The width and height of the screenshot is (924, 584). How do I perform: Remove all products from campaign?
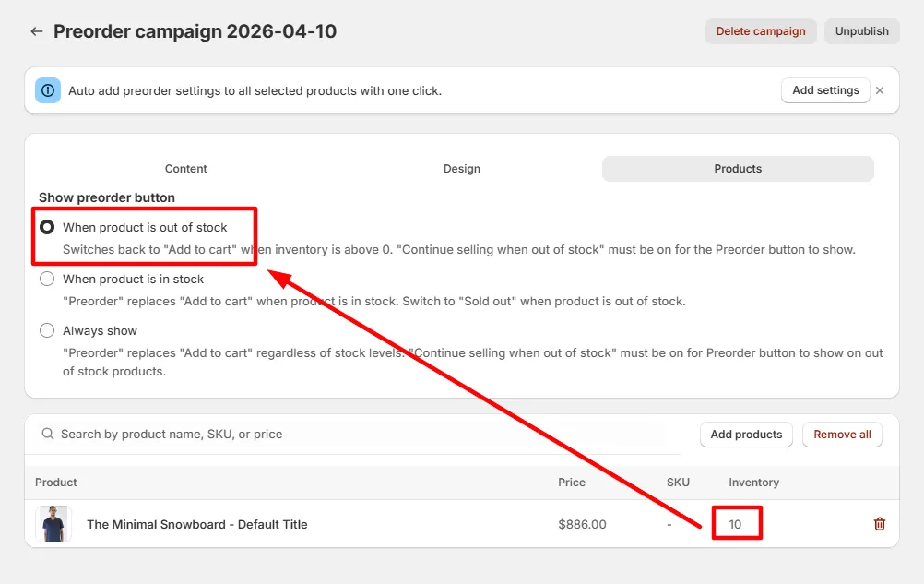pyautogui.click(x=842, y=435)
